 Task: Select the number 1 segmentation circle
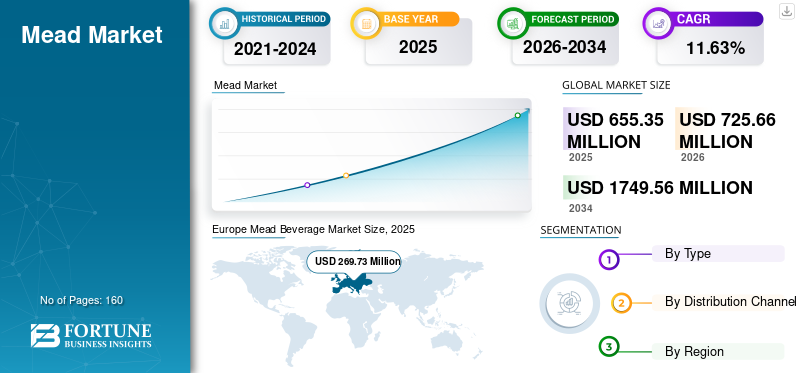pos(608,260)
